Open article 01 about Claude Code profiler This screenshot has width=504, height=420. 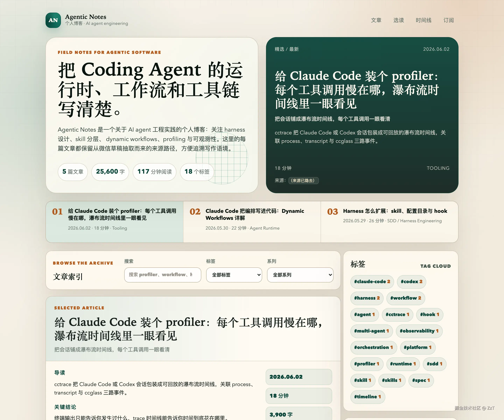point(114,222)
